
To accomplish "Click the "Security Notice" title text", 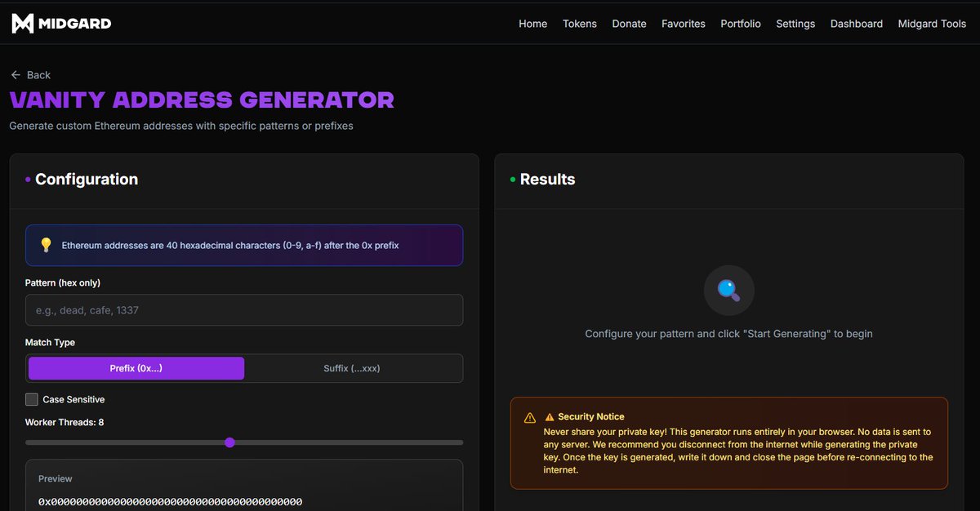I will (x=591, y=417).
